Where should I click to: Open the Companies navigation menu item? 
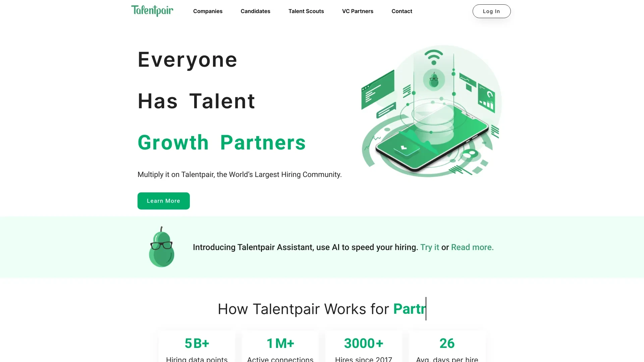[x=208, y=11]
